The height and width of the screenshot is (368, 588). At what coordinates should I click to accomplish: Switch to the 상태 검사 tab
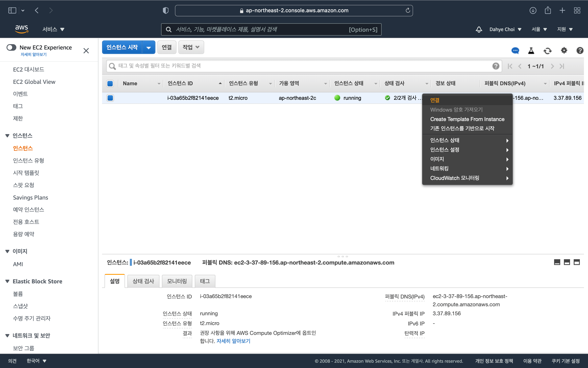(x=143, y=281)
